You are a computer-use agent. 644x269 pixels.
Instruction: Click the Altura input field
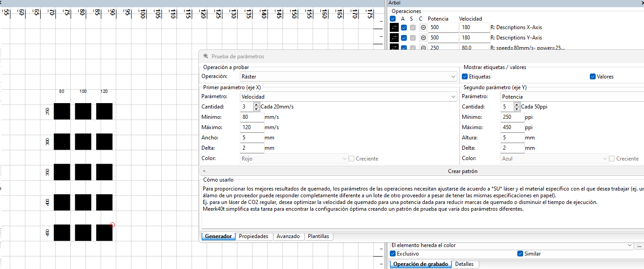click(x=512, y=138)
